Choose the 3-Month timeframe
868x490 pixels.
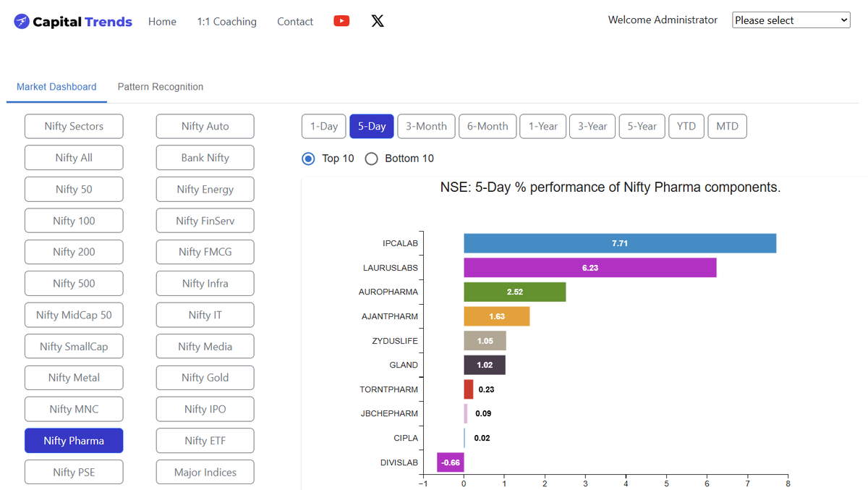[426, 126]
